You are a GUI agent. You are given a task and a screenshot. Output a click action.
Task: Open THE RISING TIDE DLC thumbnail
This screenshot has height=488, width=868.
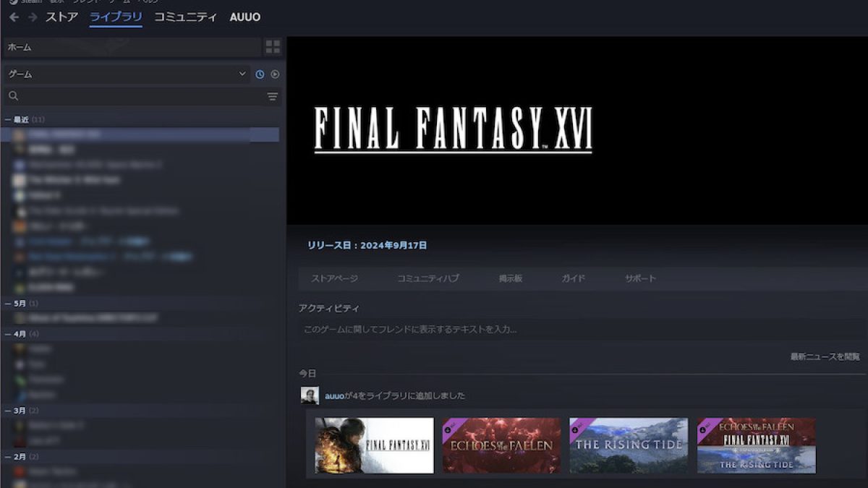[x=629, y=445]
